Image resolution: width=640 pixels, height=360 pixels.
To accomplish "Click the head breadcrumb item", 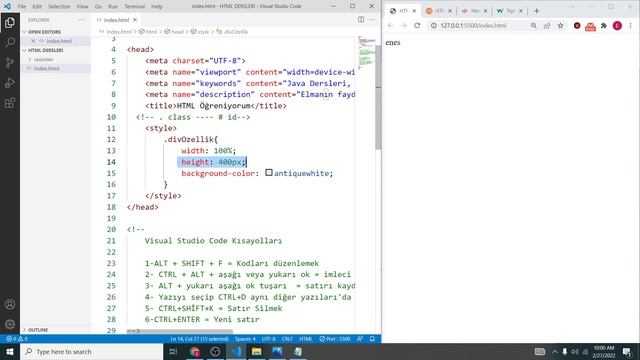I will (x=174, y=31).
